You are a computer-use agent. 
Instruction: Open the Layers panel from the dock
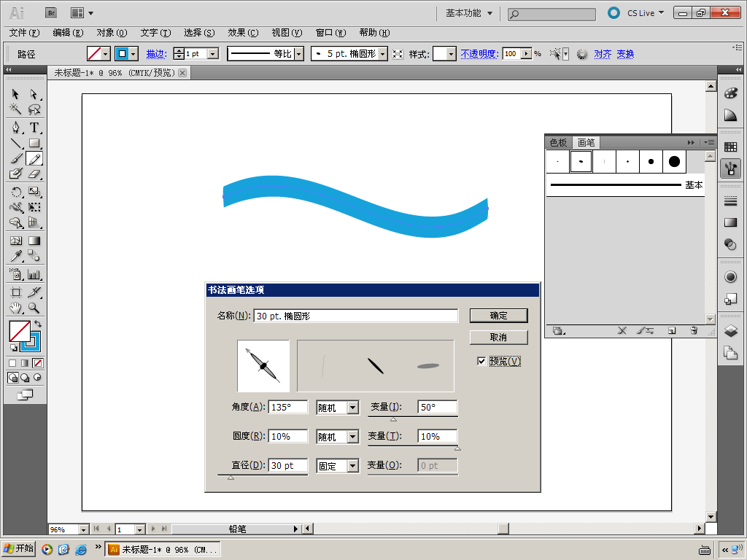pyautogui.click(x=730, y=330)
